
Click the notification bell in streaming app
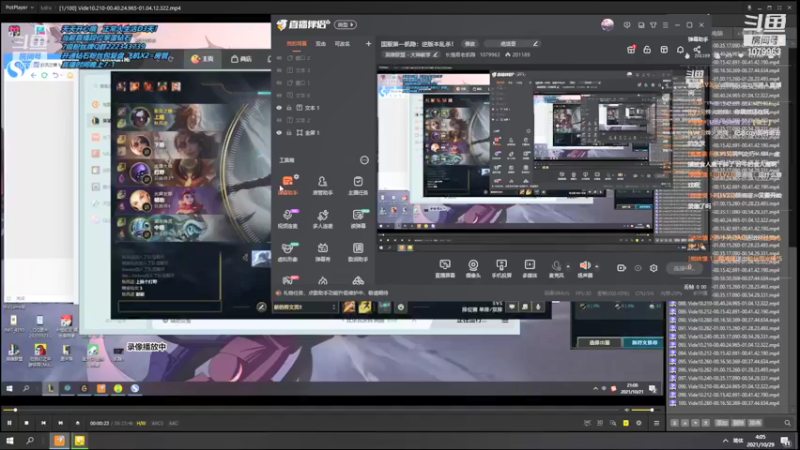tap(680, 49)
